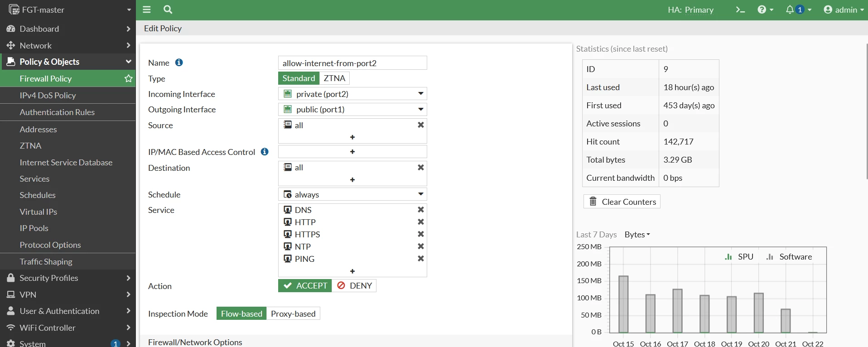
Task: Open the search magnifier in top bar
Action: [168, 10]
